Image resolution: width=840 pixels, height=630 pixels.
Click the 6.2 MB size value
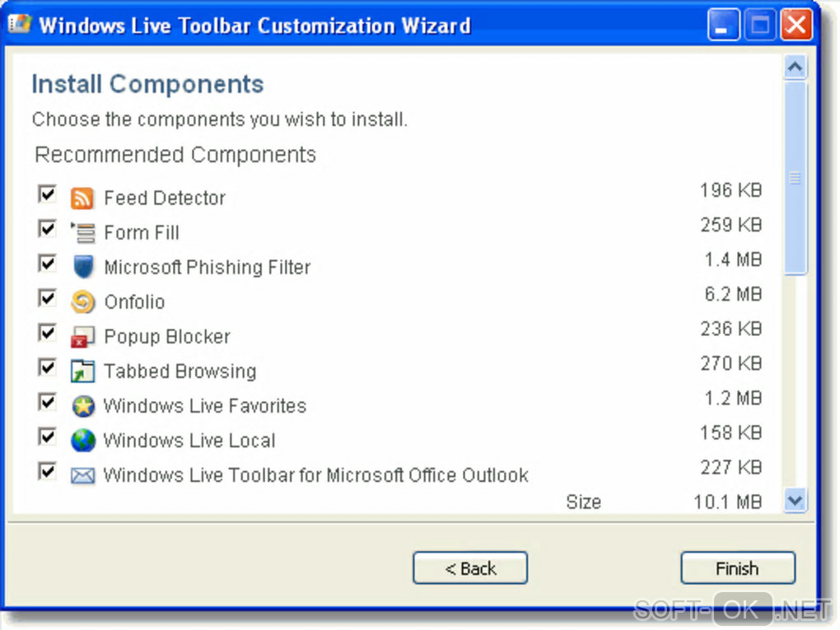pyautogui.click(x=734, y=294)
